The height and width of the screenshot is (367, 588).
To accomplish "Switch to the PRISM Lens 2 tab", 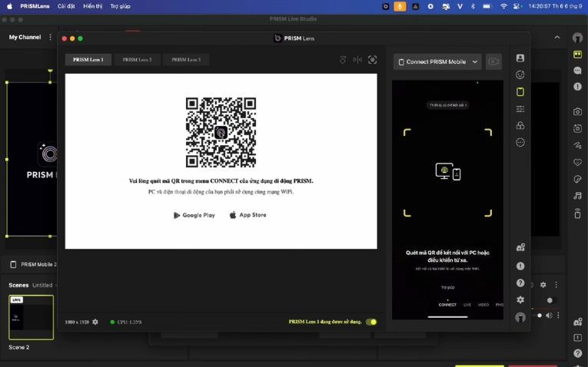I will pyautogui.click(x=138, y=60).
